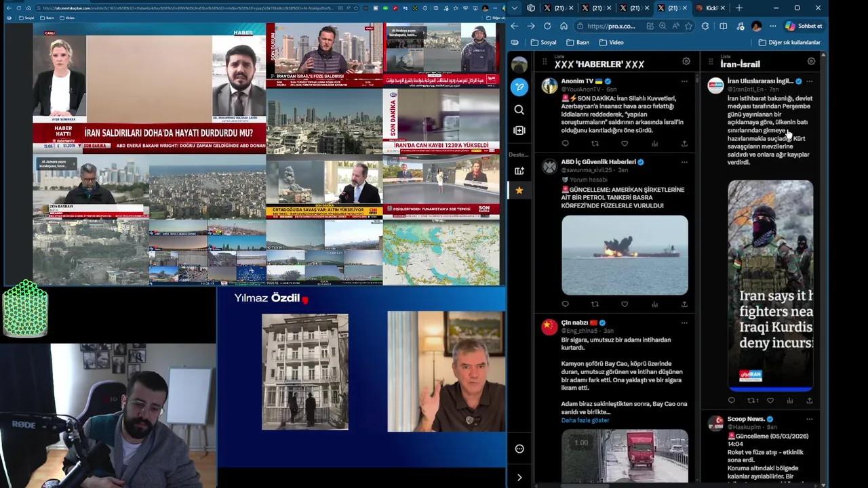868x488 pixels.
Task: Open the tab search dropdown in right browser
Action: tap(515, 8)
